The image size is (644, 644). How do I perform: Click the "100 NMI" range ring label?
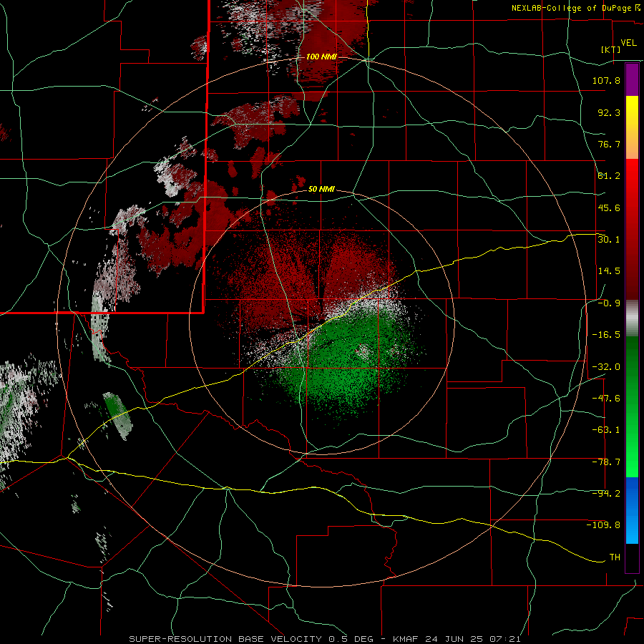321,57
